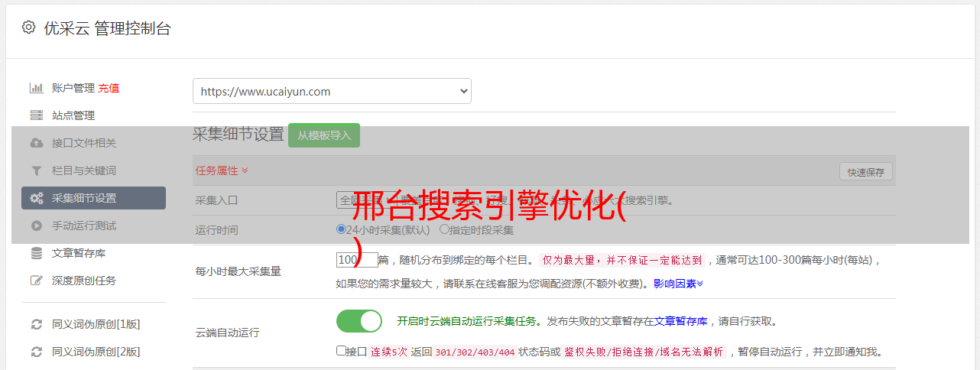Open 手动运行测试 page

(84, 226)
